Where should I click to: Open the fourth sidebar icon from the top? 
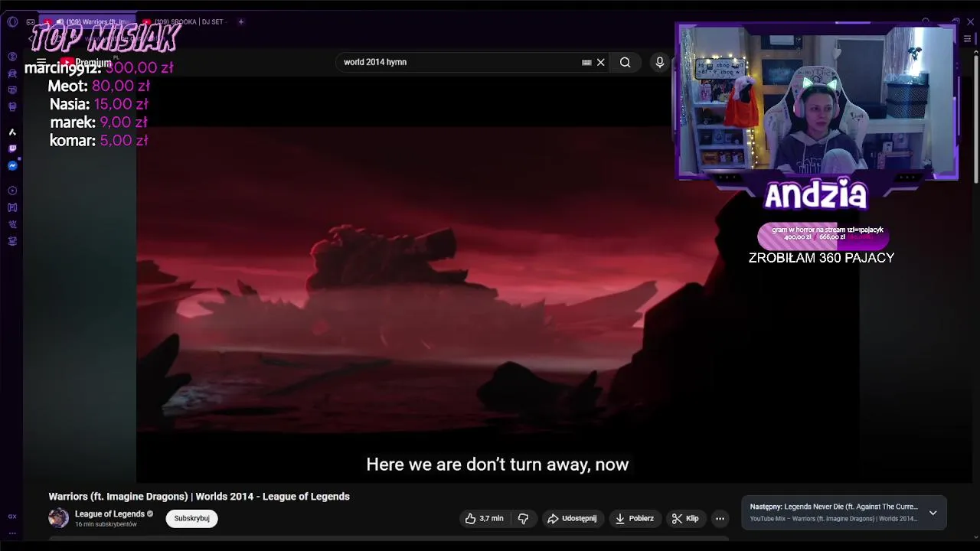(12, 107)
